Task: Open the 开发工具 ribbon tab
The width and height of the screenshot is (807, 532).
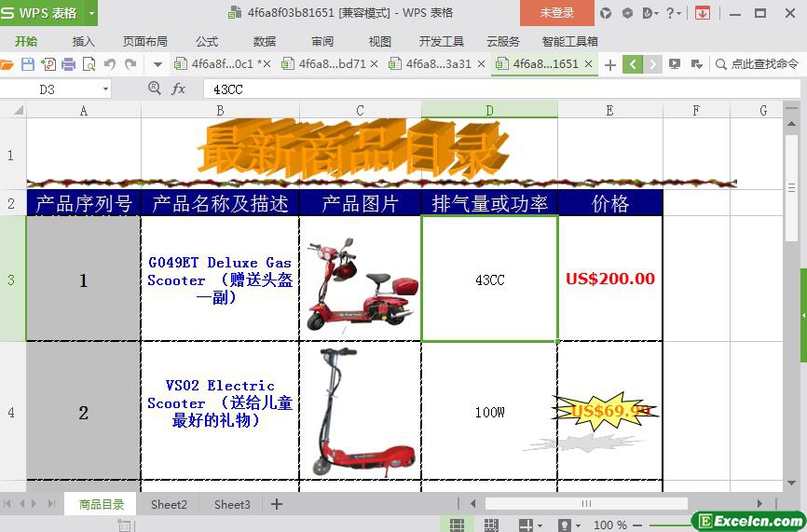Action: tap(442, 41)
